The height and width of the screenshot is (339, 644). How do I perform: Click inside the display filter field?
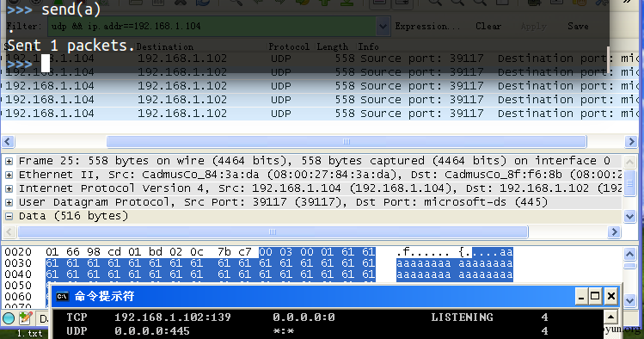click(x=212, y=27)
